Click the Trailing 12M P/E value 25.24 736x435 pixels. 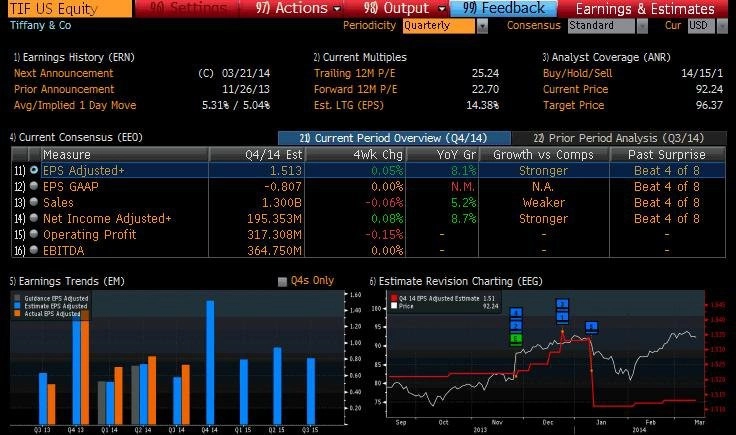[x=485, y=73]
